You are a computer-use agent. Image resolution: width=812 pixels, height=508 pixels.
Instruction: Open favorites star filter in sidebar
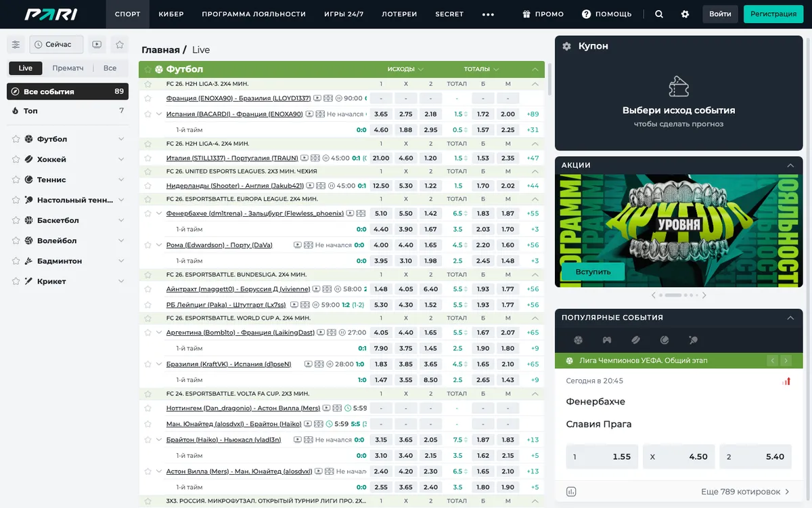click(120, 45)
